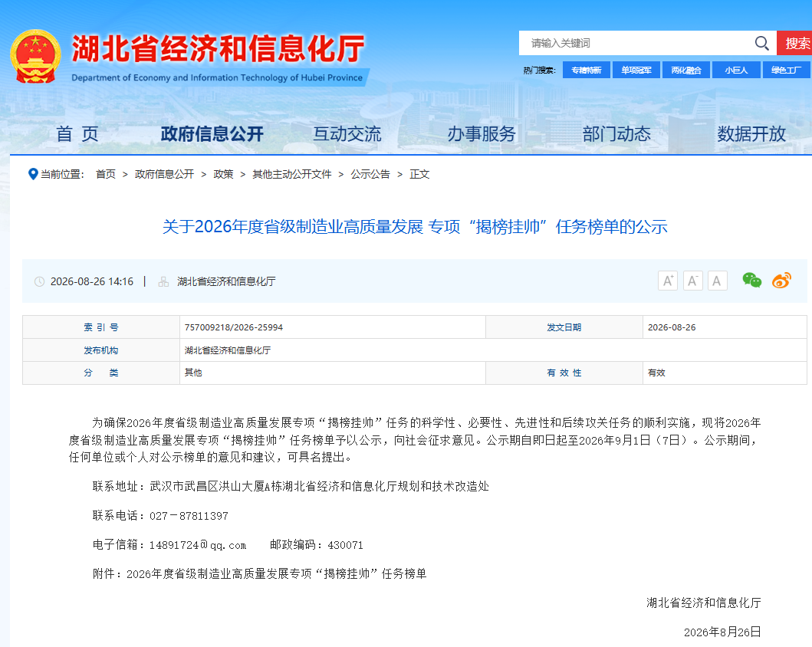The image size is (812, 647).
Task: Open the attachment 任务榜单 link
Action: (277, 574)
